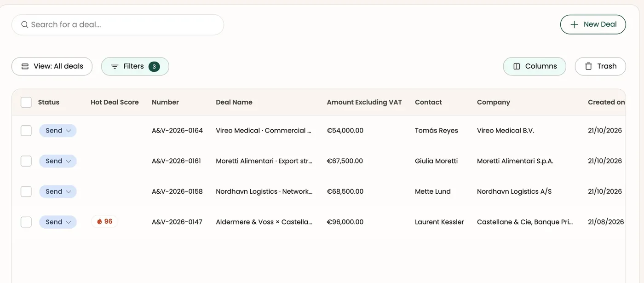Viewport: 644px width, 283px height.
Task: Click the plus icon on New Deal
Action: click(574, 25)
